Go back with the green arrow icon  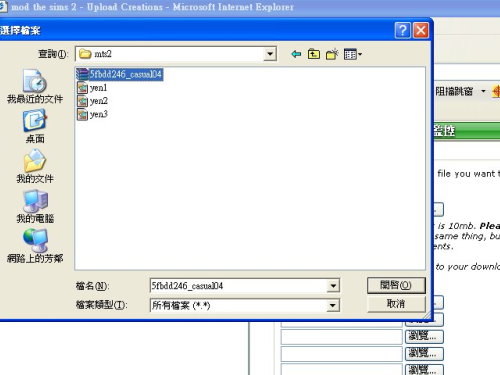coord(296,54)
